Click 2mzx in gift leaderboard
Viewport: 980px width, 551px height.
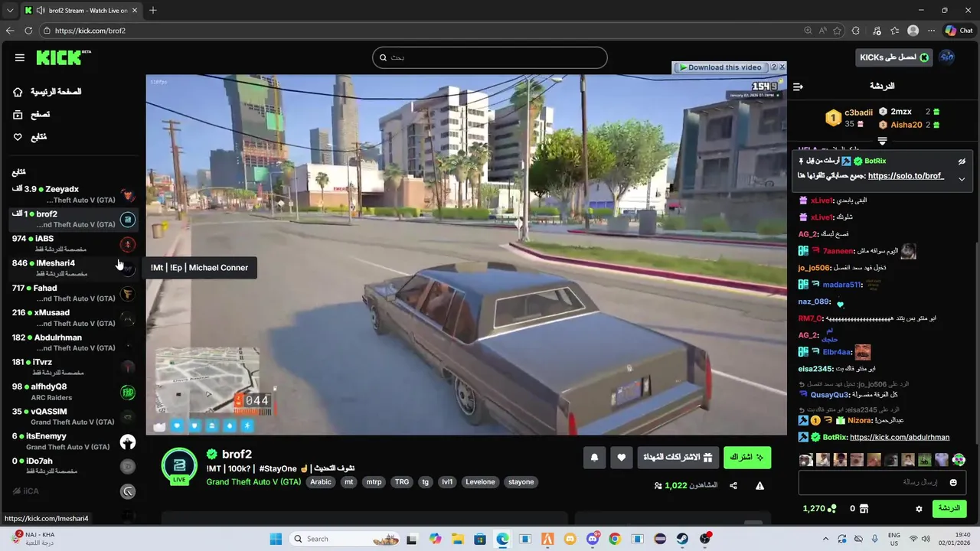point(901,112)
